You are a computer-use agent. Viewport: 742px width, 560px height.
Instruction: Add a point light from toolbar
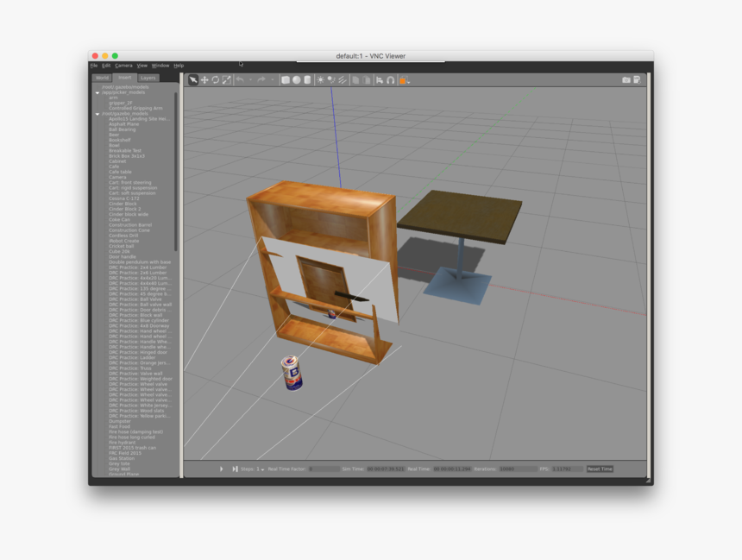[320, 80]
